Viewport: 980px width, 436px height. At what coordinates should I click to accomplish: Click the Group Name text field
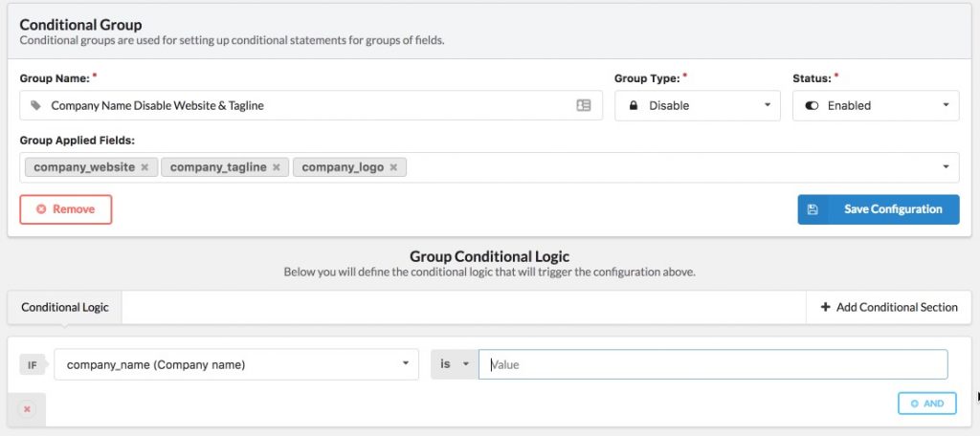[311, 105]
